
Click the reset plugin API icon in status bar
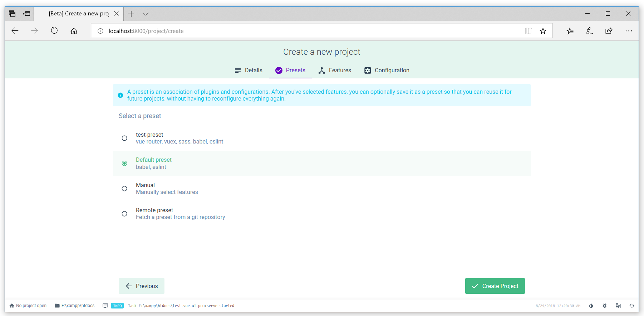pyautogui.click(x=632, y=306)
